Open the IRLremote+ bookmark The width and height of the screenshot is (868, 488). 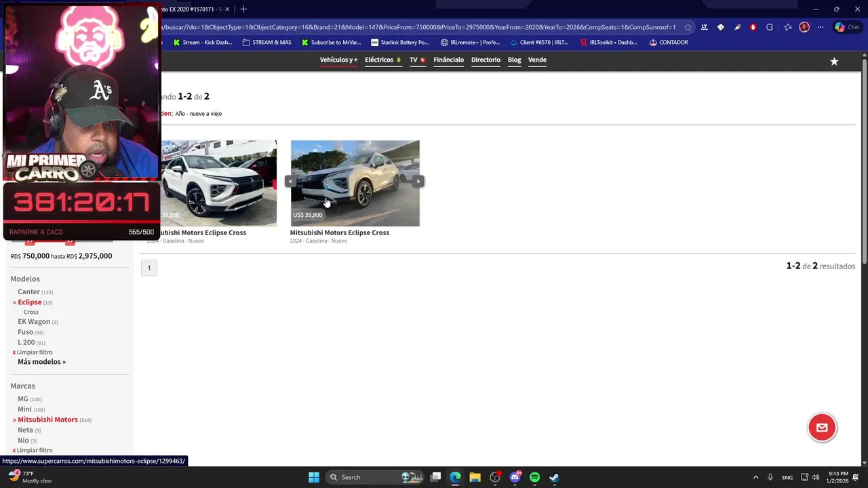click(x=470, y=42)
